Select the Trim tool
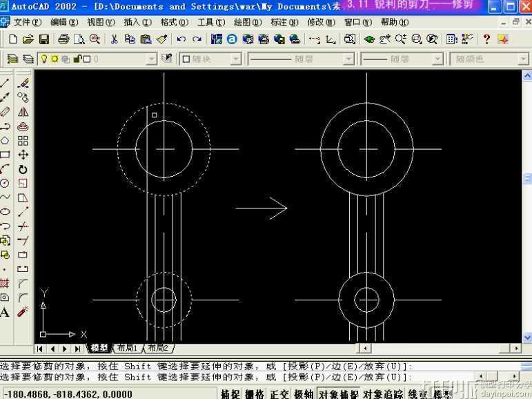 23,226
